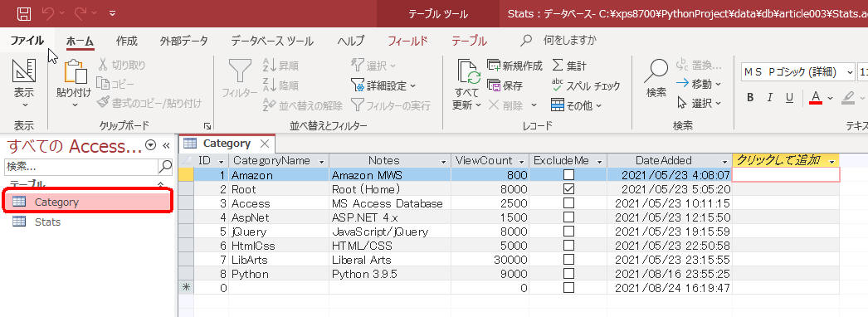Click the フィルター funnel icon

click(240, 71)
